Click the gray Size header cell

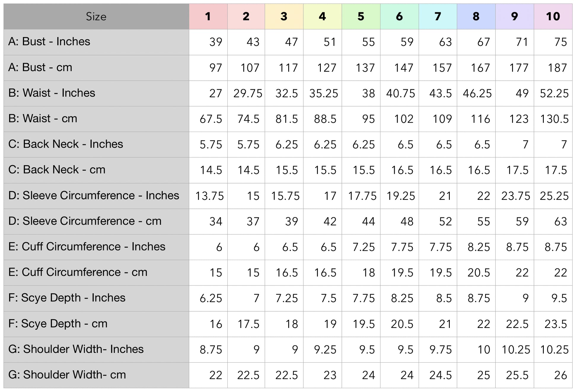click(96, 17)
